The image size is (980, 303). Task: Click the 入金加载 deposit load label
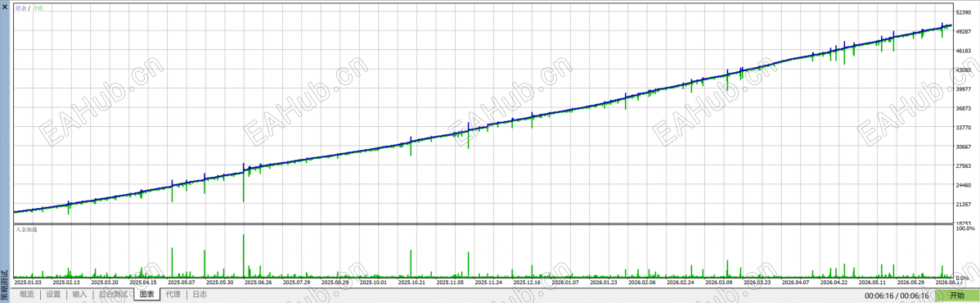pos(26,230)
